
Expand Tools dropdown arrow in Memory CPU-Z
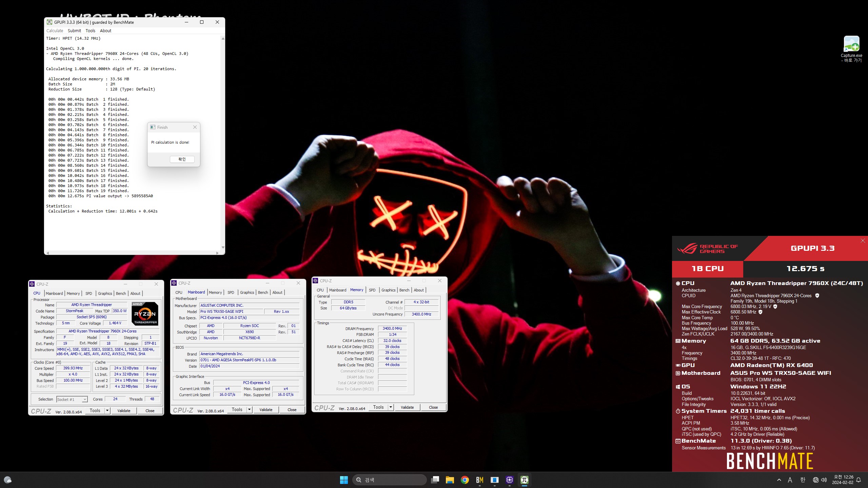click(x=391, y=407)
